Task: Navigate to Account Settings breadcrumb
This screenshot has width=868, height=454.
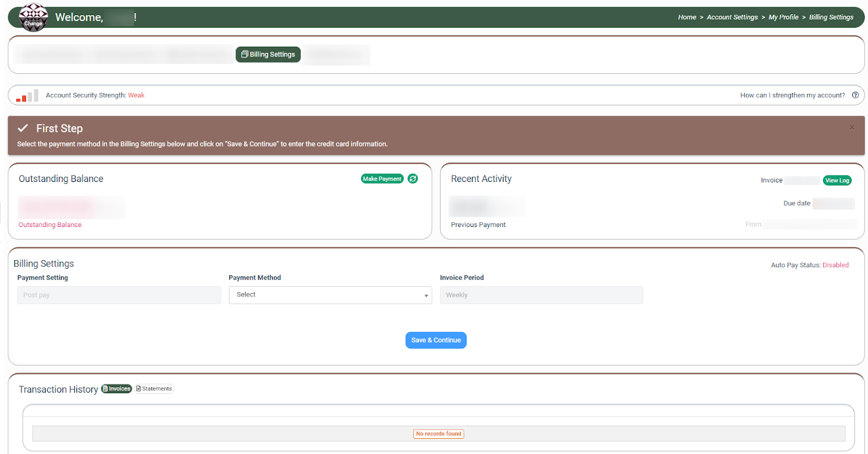Action: coord(732,17)
